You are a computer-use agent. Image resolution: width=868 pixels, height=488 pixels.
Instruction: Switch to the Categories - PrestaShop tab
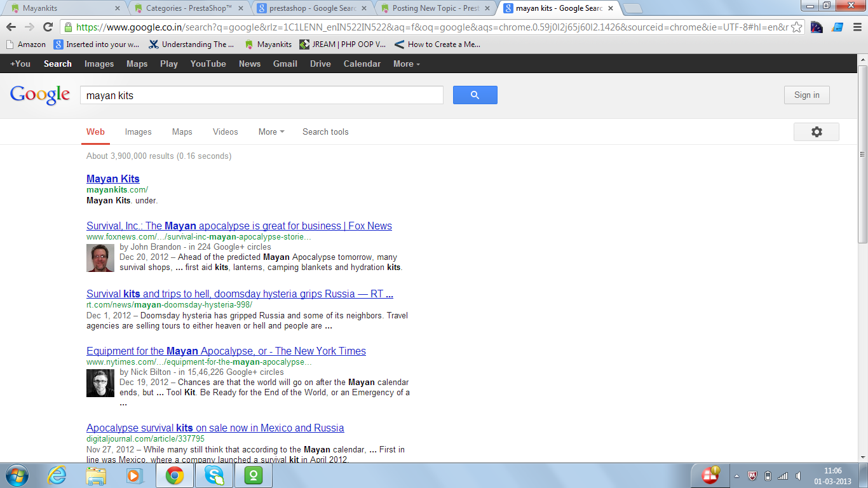[x=188, y=8]
